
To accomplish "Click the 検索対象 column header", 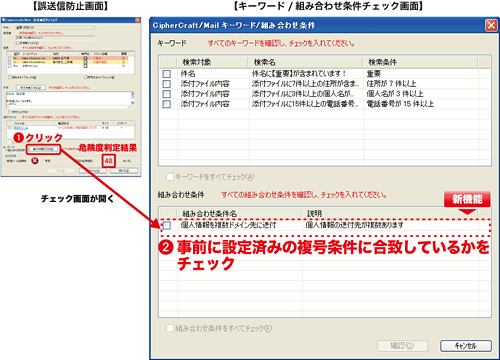I will 197,62.
